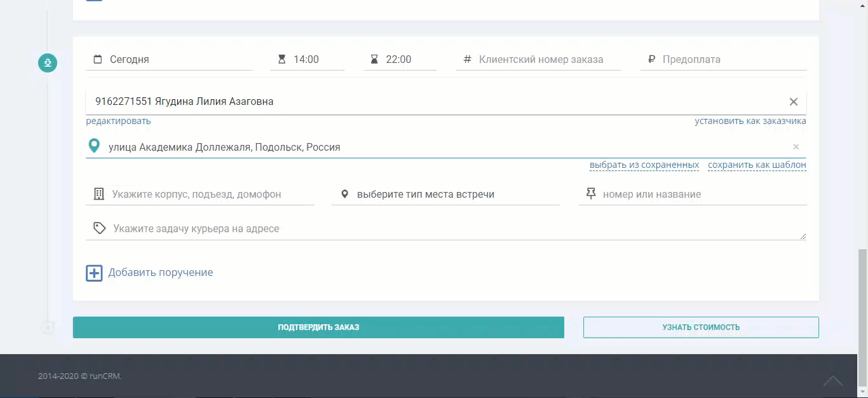Focus the Укажите задачу курьера на адресе textarea

pos(446,228)
